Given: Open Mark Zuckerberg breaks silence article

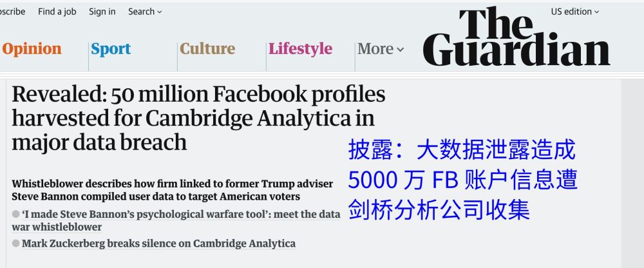Looking at the screenshot, I should point(158,244).
